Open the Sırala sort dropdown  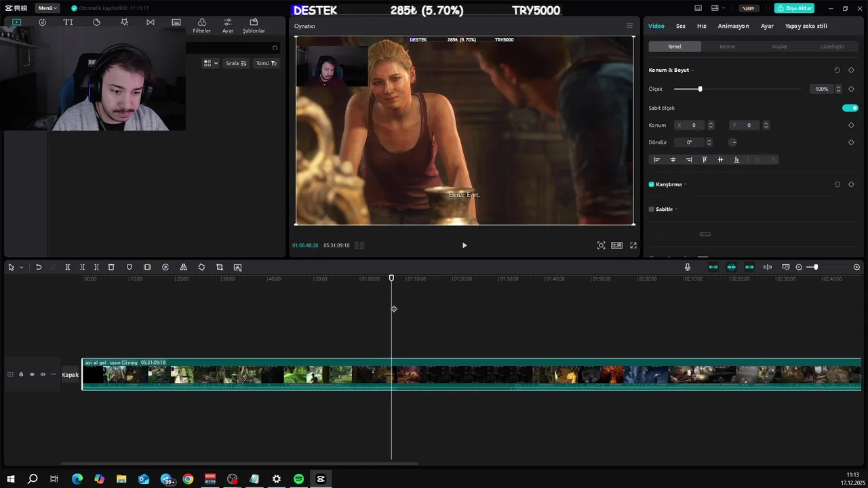pos(236,63)
